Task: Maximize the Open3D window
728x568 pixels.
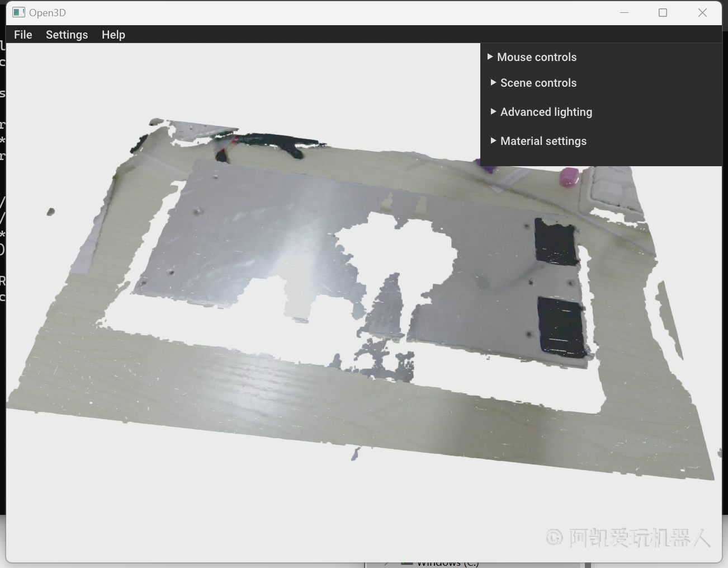Action: (663, 12)
